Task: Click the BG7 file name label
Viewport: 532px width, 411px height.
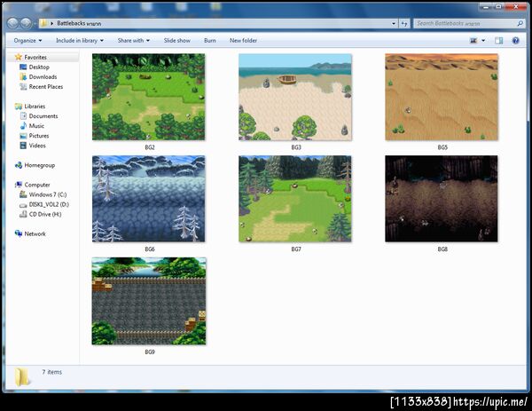Action: coord(296,249)
